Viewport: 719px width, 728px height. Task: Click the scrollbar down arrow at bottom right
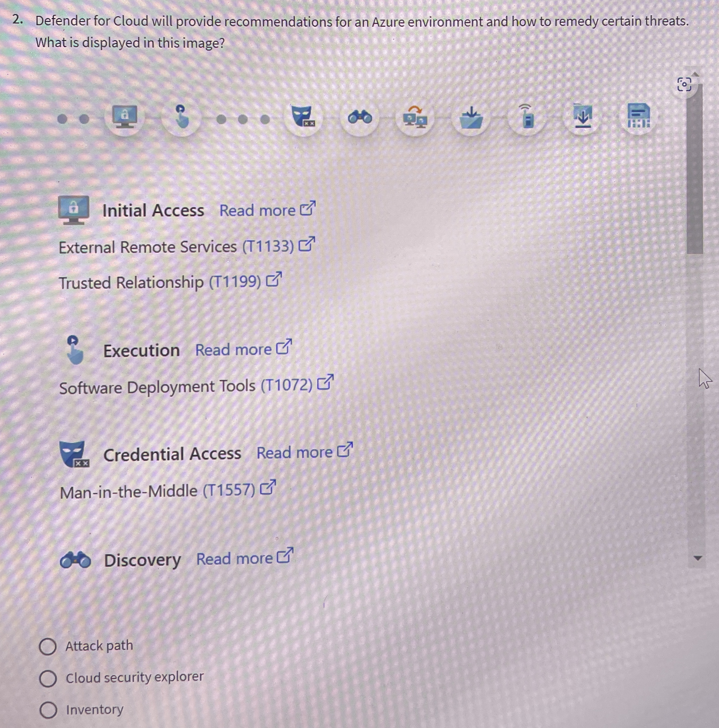(698, 558)
